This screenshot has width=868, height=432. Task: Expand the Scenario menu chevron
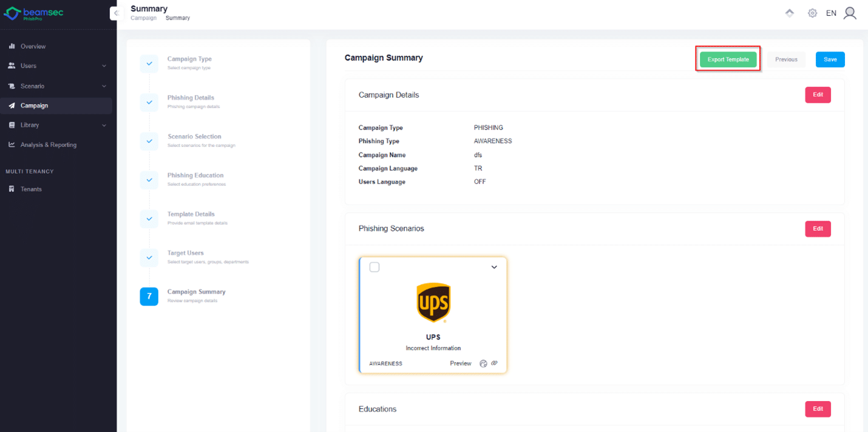click(x=104, y=86)
